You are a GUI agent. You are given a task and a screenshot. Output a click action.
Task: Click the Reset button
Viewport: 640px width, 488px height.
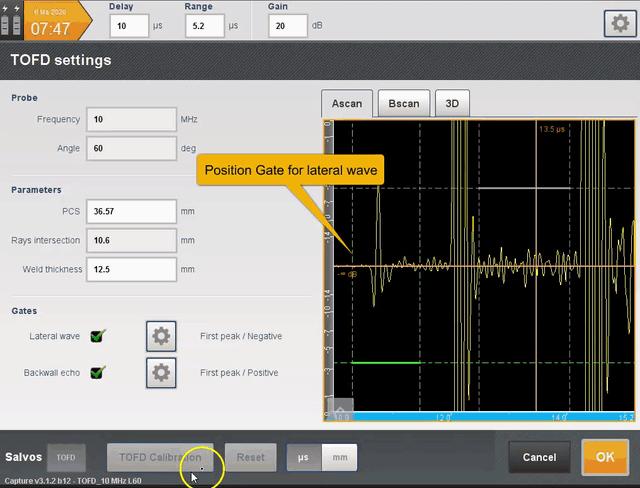[250, 457]
